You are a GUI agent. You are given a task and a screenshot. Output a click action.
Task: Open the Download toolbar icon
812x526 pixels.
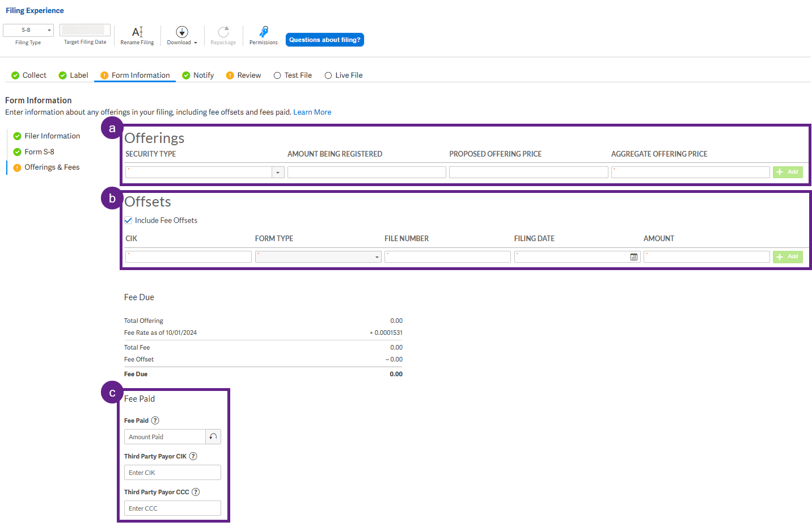(x=182, y=32)
